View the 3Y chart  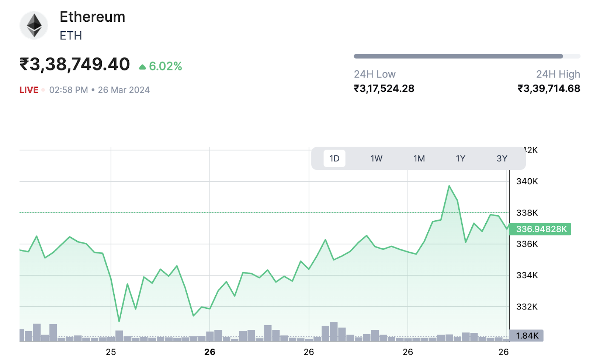point(503,158)
